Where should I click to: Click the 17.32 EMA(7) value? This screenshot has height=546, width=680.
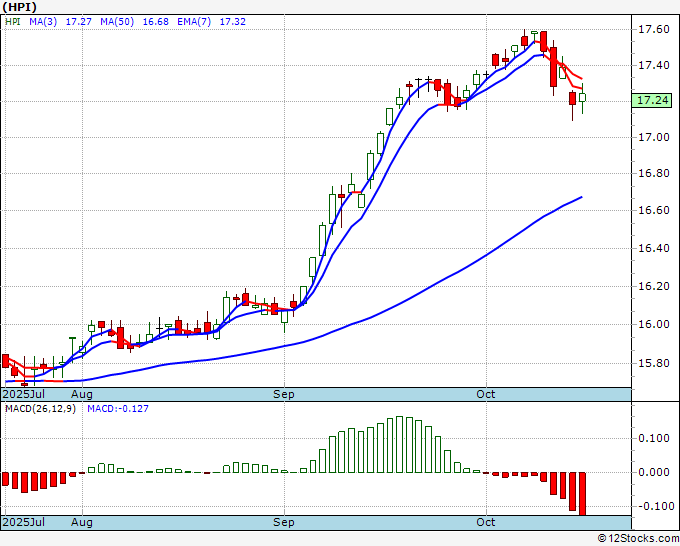[232, 21]
